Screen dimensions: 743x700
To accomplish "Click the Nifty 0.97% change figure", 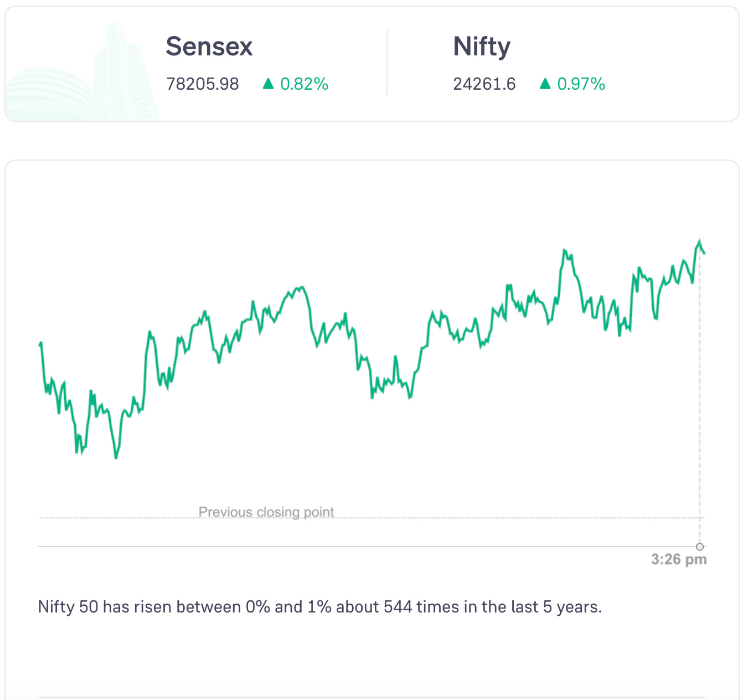I will (x=581, y=84).
